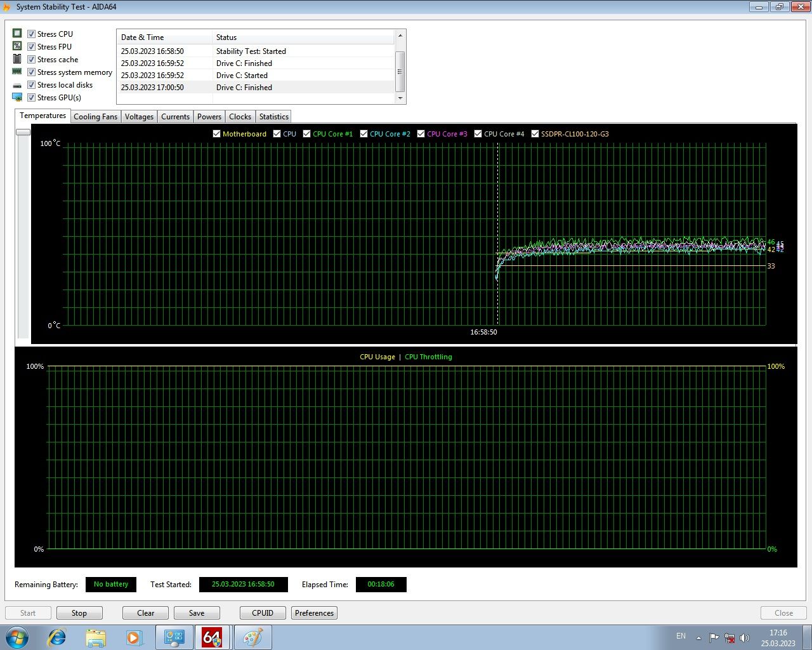This screenshot has width=812, height=650.
Task: Open the Preferences dialog
Action: click(314, 613)
